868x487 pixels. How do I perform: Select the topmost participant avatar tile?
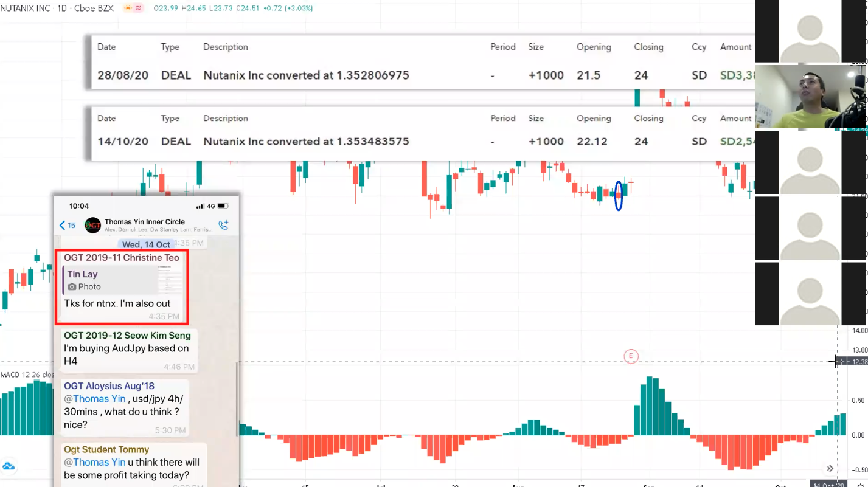[810, 31]
